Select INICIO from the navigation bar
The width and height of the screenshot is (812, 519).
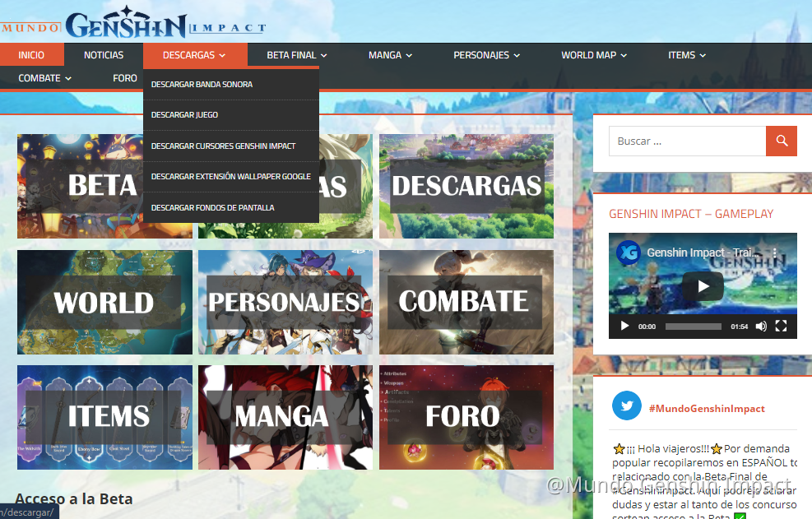pos(32,54)
